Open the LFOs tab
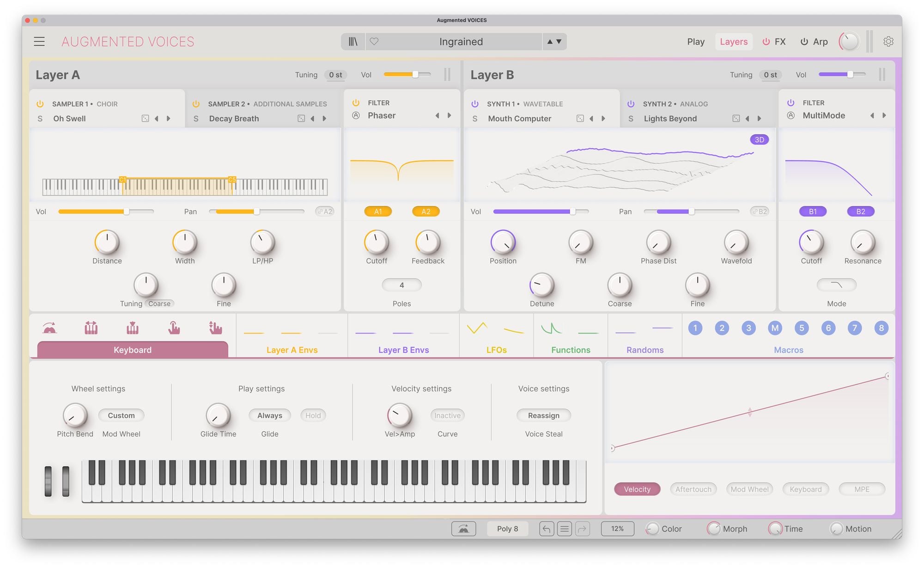924x568 pixels. (497, 350)
